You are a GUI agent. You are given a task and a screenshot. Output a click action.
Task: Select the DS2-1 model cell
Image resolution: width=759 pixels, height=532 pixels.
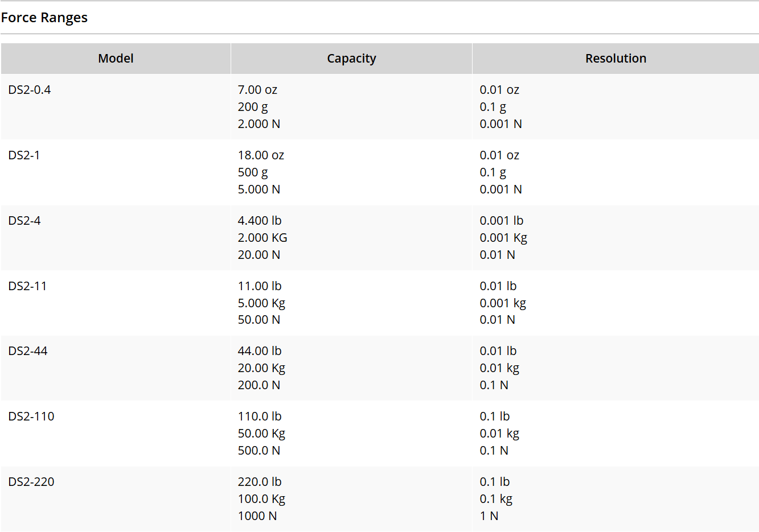(24, 155)
